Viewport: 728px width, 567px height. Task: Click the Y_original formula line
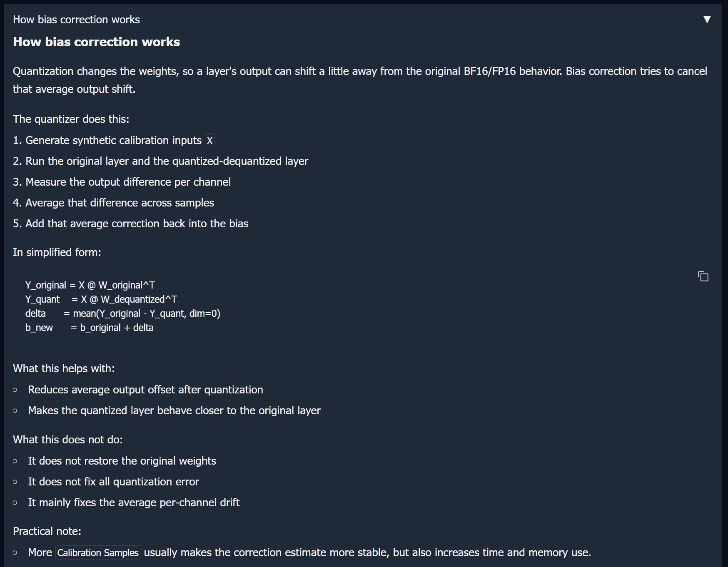point(90,285)
